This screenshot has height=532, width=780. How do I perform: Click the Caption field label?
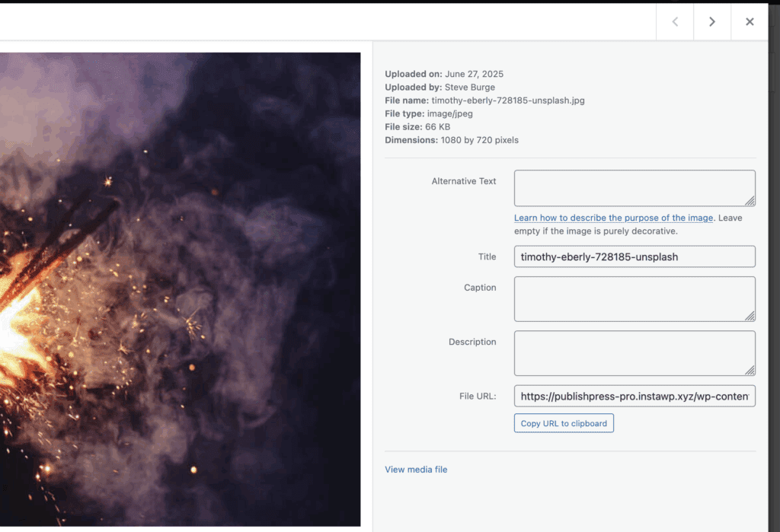(480, 288)
